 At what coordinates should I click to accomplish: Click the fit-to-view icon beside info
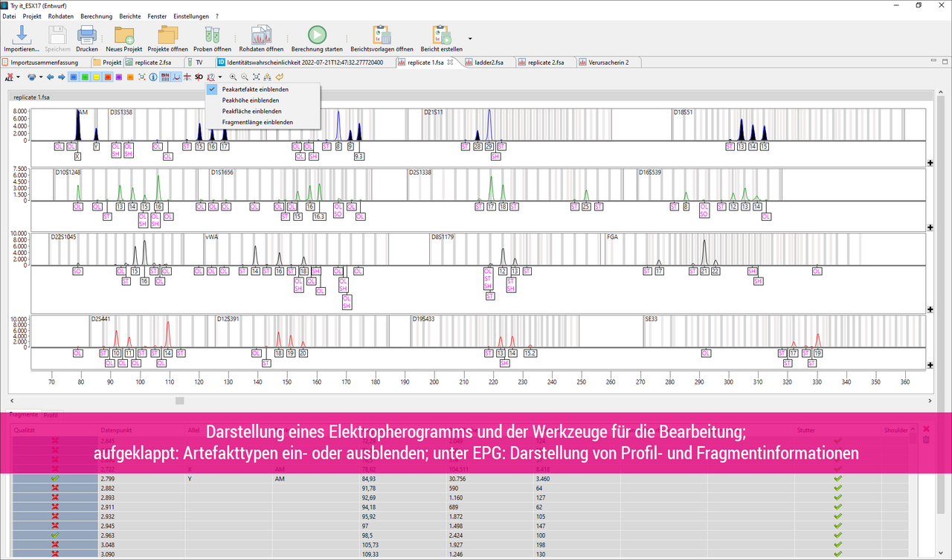141,77
